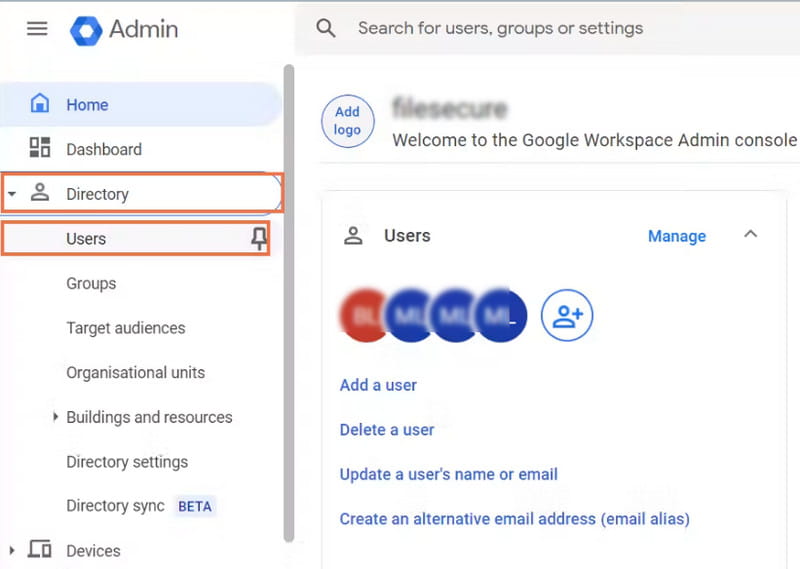800x569 pixels.
Task: Click the Home house icon
Action: [x=40, y=103]
